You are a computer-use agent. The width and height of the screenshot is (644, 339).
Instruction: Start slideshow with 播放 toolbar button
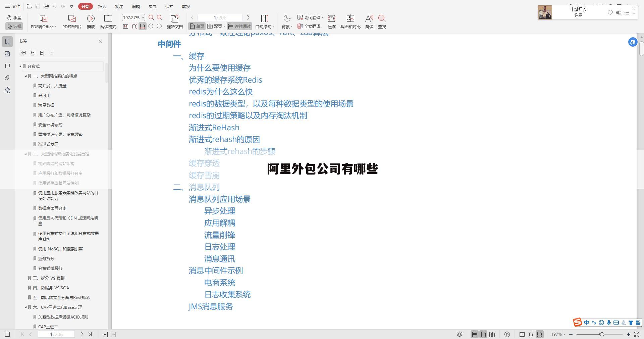click(x=91, y=21)
